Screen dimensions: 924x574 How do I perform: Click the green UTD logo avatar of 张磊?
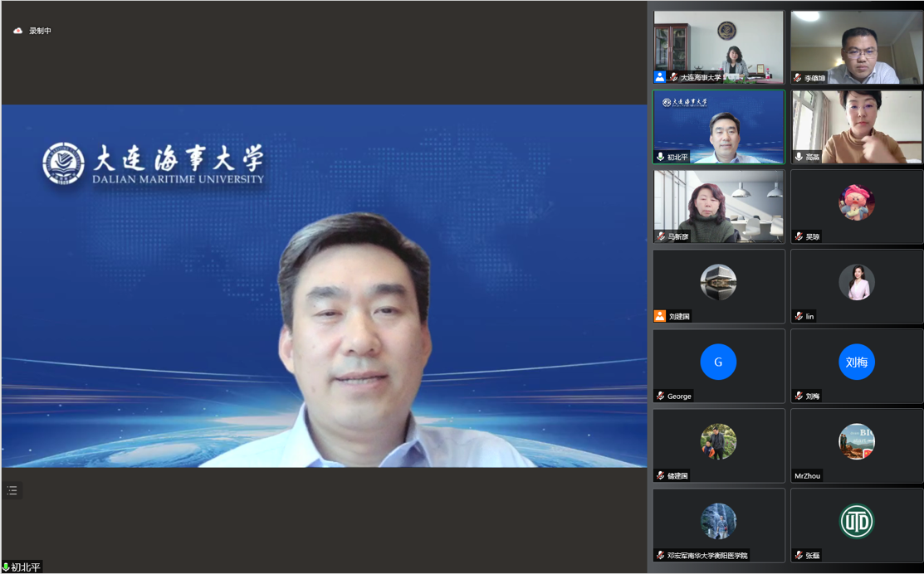(x=856, y=521)
